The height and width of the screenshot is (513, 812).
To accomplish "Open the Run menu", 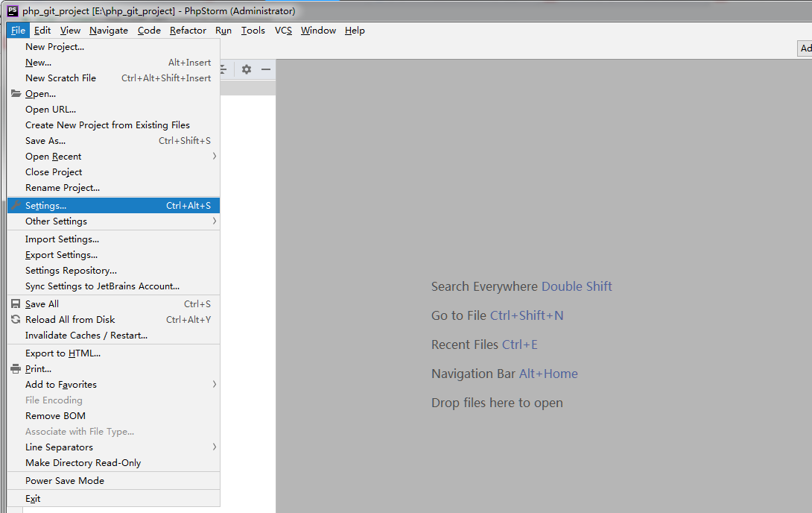I will coord(223,31).
